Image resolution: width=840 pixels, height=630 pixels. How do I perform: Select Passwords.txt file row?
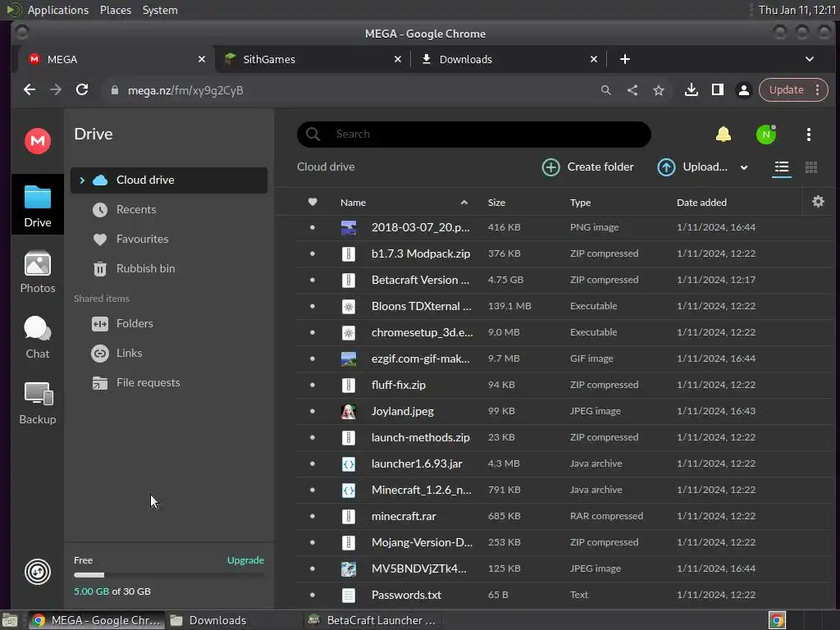pos(564,595)
